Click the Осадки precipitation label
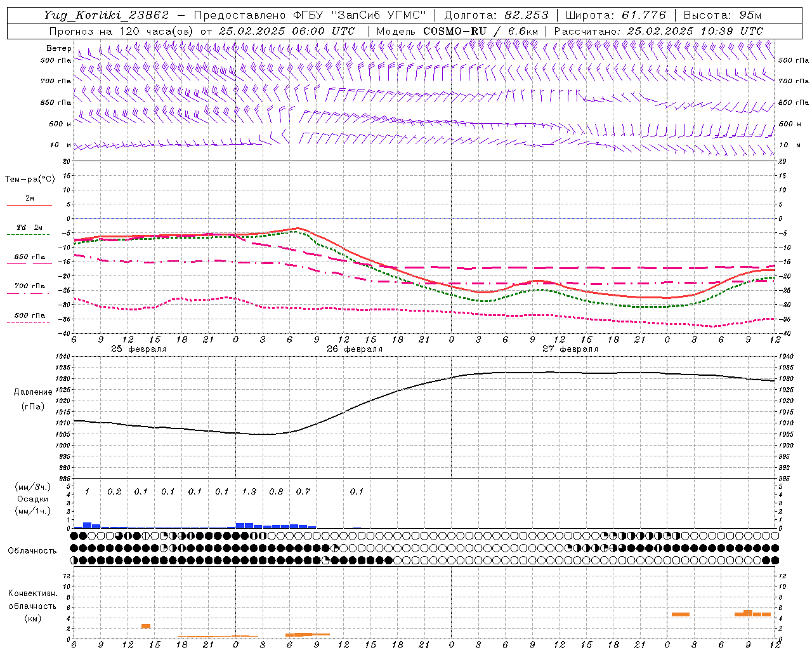 tap(32, 499)
